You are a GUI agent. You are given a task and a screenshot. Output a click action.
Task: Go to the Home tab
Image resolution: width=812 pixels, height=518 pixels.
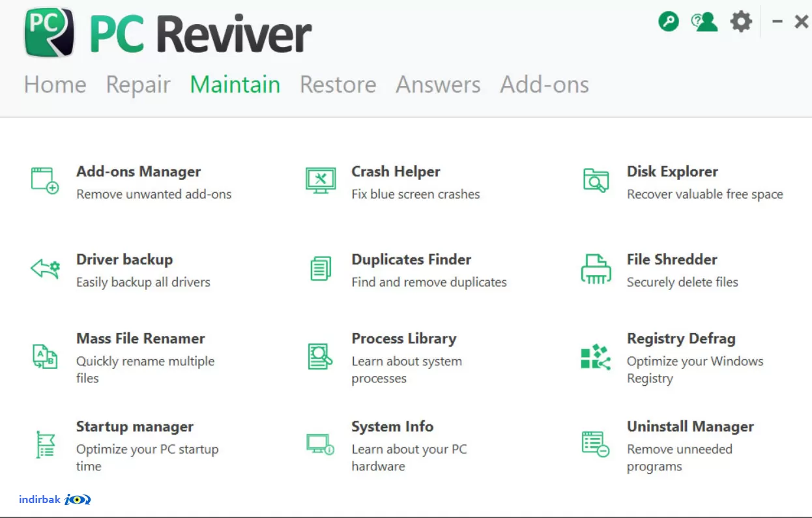(55, 85)
